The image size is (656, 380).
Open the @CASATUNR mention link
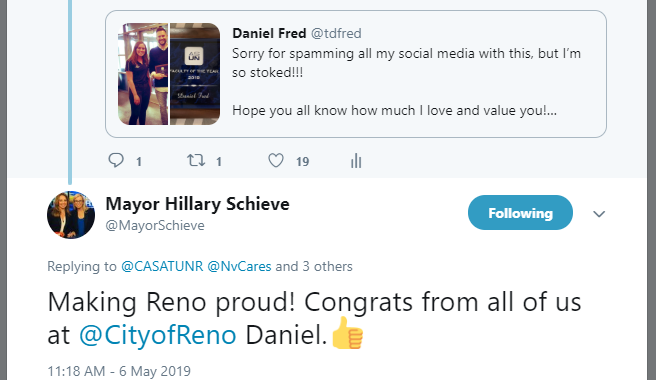(162, 267)
